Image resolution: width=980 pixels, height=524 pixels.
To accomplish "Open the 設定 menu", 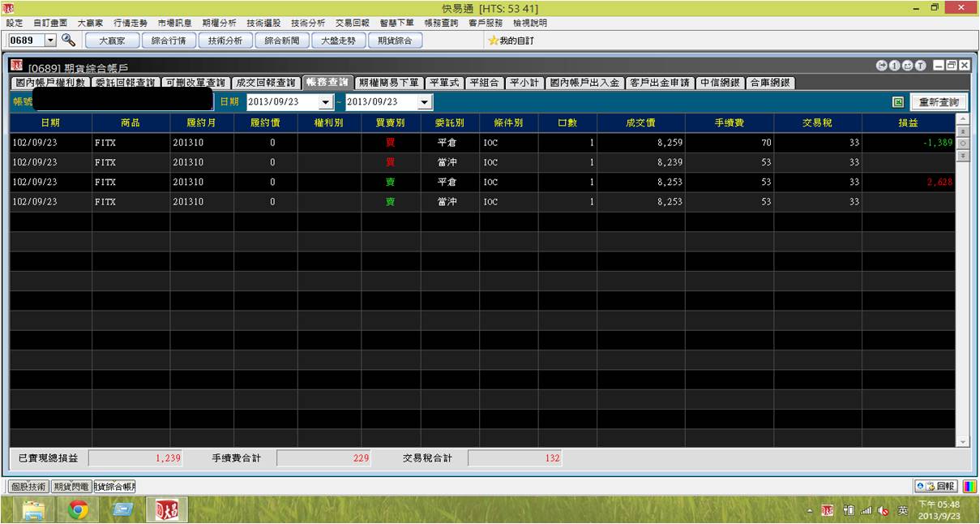I will (15, 23).
